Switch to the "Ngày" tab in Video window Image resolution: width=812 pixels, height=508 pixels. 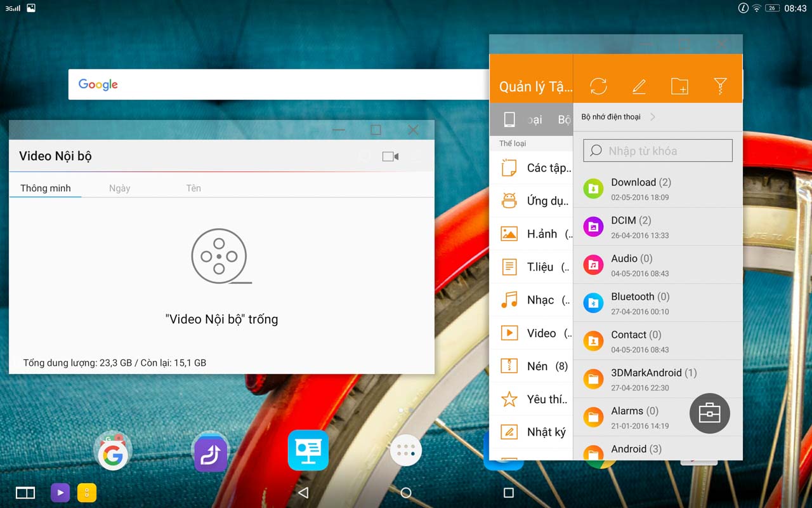pos(119,188)
